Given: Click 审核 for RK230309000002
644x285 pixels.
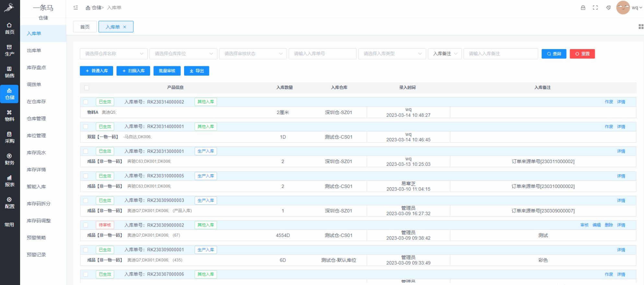Looking at the screenshot, I should coord(585,225).
